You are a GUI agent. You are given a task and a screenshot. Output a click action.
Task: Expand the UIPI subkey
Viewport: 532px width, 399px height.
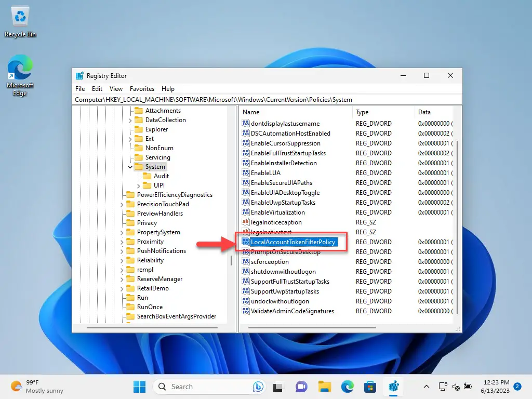tap(138, 186)
